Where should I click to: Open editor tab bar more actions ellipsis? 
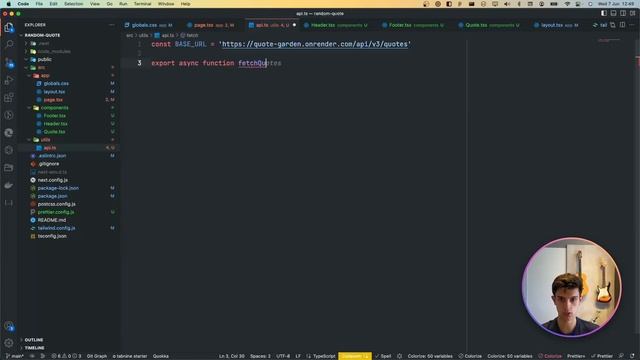(632, 25)
